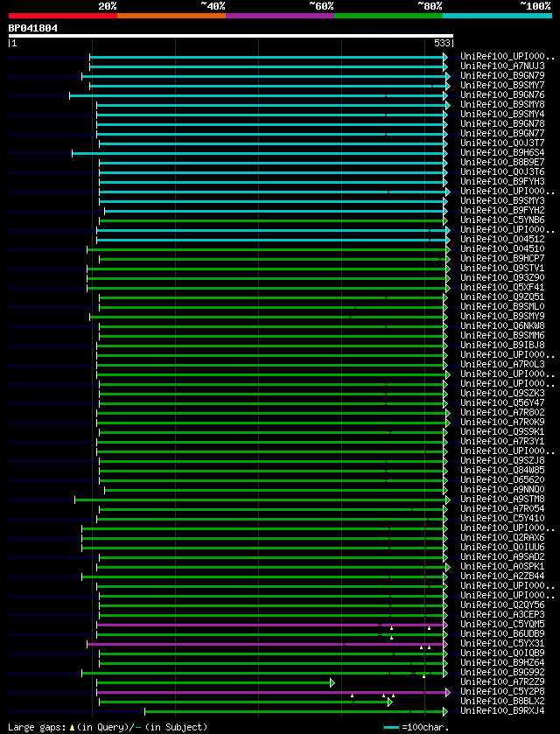Select the UniRef100_Q93Z90 label

coord(502,277)
